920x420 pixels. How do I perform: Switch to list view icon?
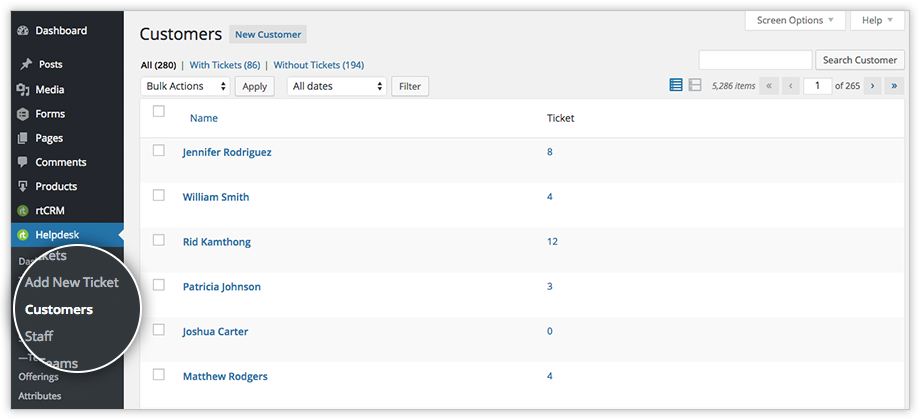click(x=676, y=86)
